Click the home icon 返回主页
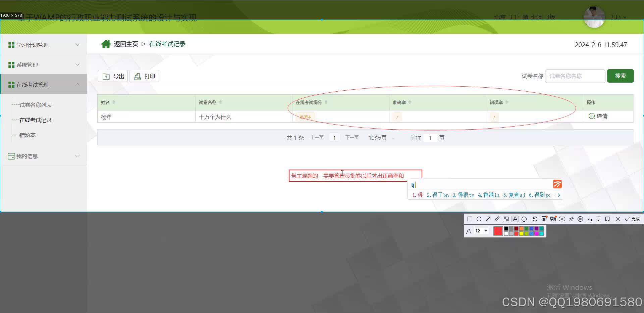Viewport: 644px width, 313px height. 106,44
